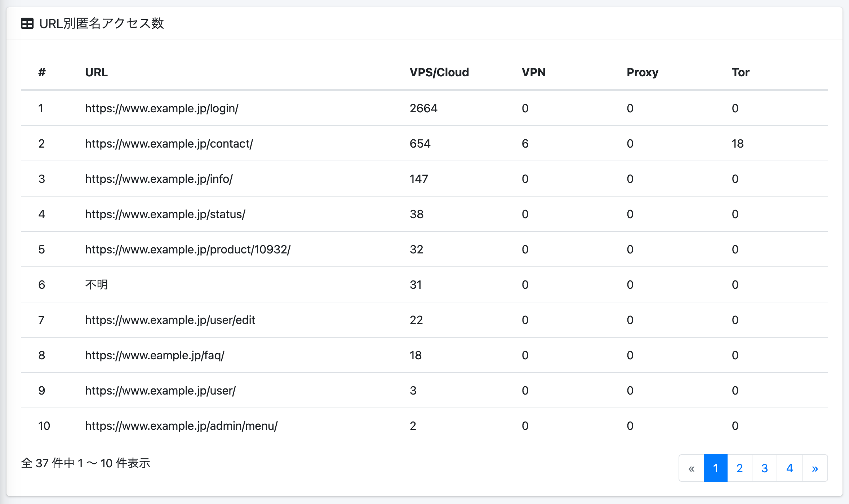Viewport: 849px width, 504px height.
Task: Go to previous page with « button
Action: (691, 468)
